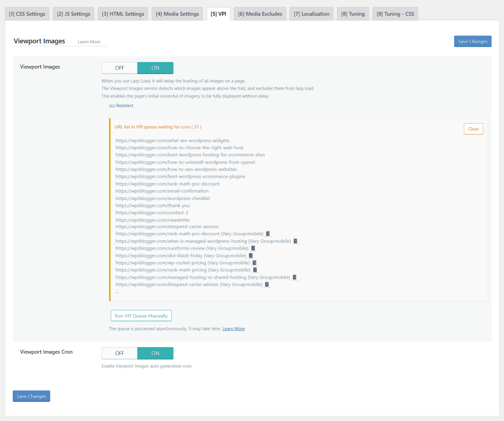Click Run VPI Queue Manually

pos(141,316)
